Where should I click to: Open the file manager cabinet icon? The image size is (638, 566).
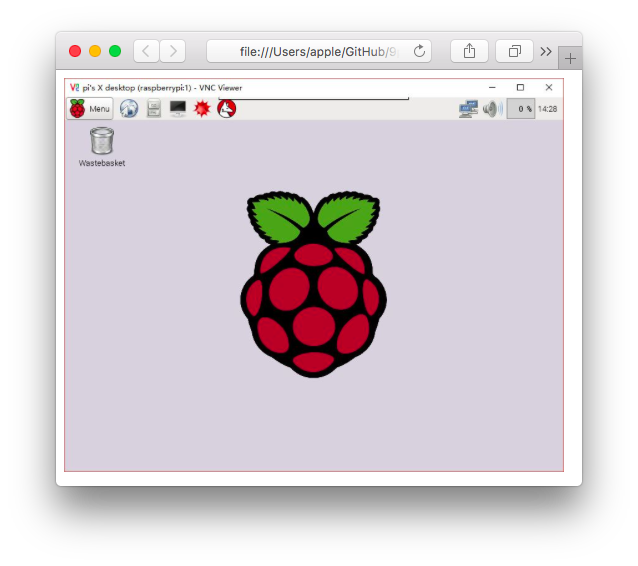(154, 109)
